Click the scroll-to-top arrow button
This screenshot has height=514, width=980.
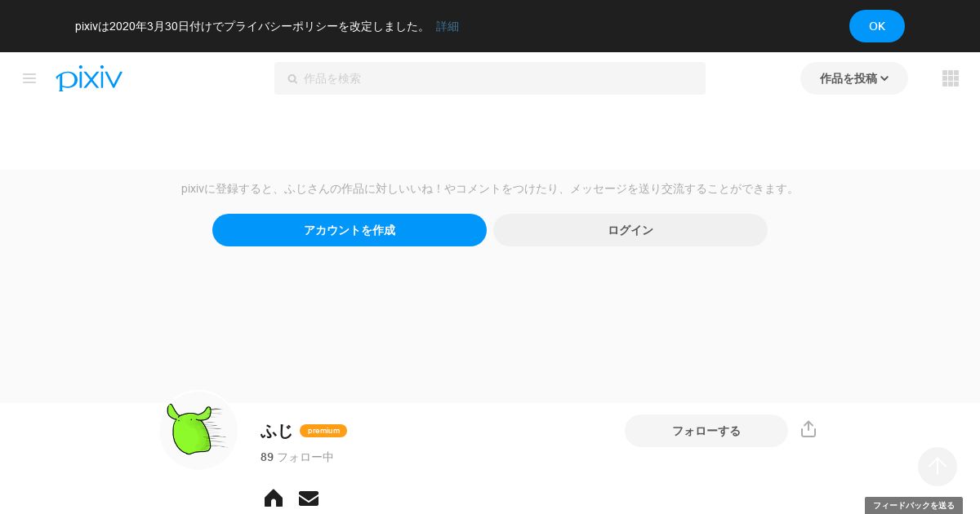coord(938,467)
